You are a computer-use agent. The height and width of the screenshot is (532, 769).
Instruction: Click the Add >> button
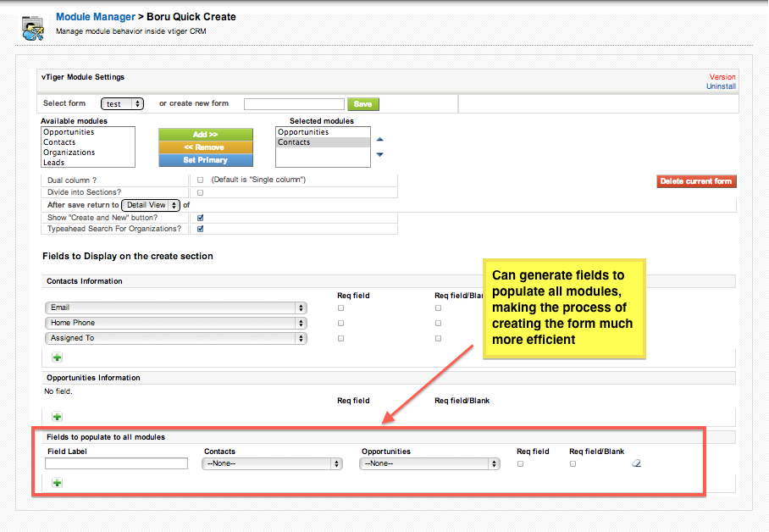pos(206,135)
